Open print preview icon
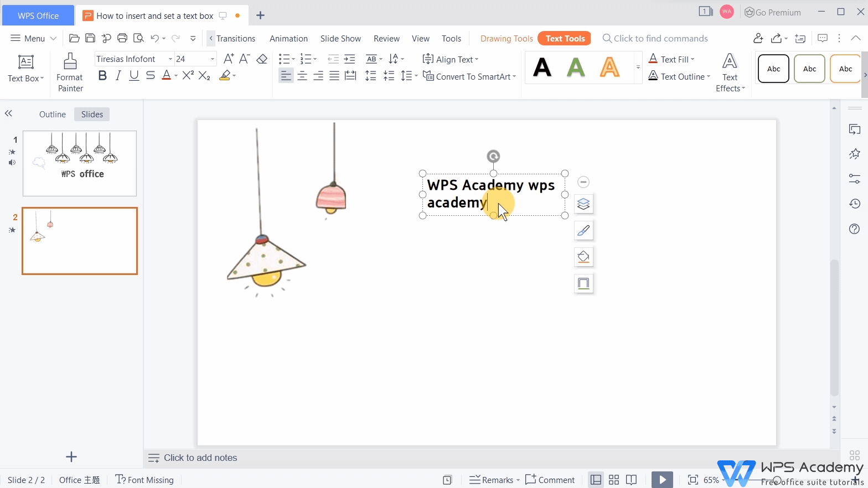This screenshot has height=488, width=868. (x=138, y=38)
